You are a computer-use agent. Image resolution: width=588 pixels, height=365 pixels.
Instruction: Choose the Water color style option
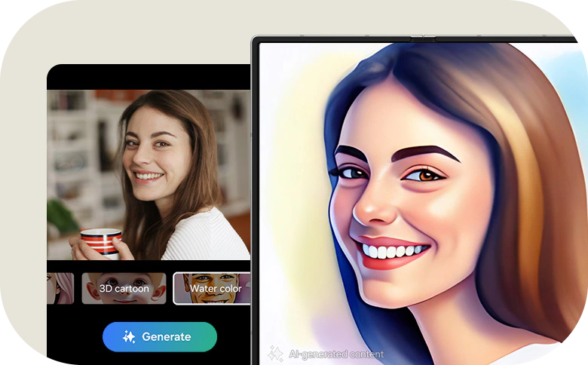212,288
